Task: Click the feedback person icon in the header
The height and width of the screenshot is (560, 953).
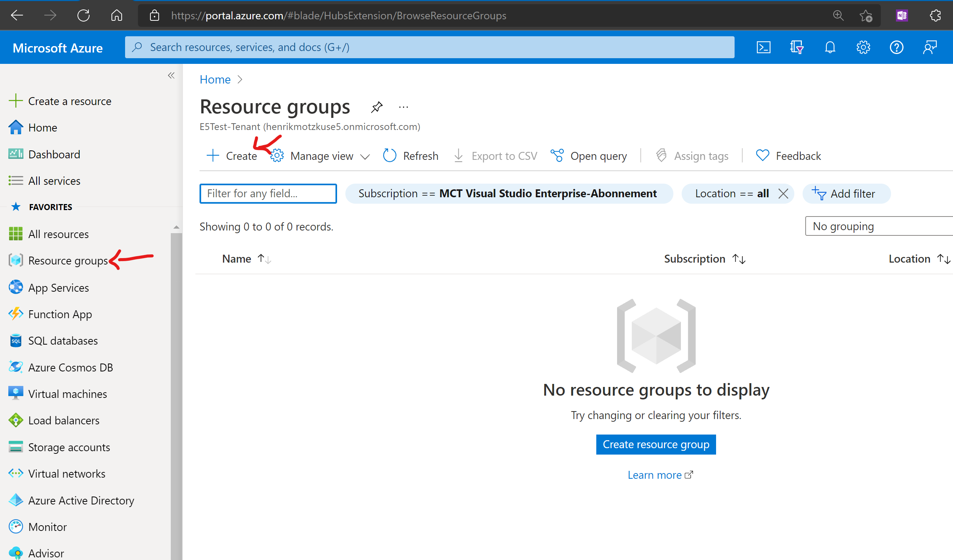Action: coord(930,47)
